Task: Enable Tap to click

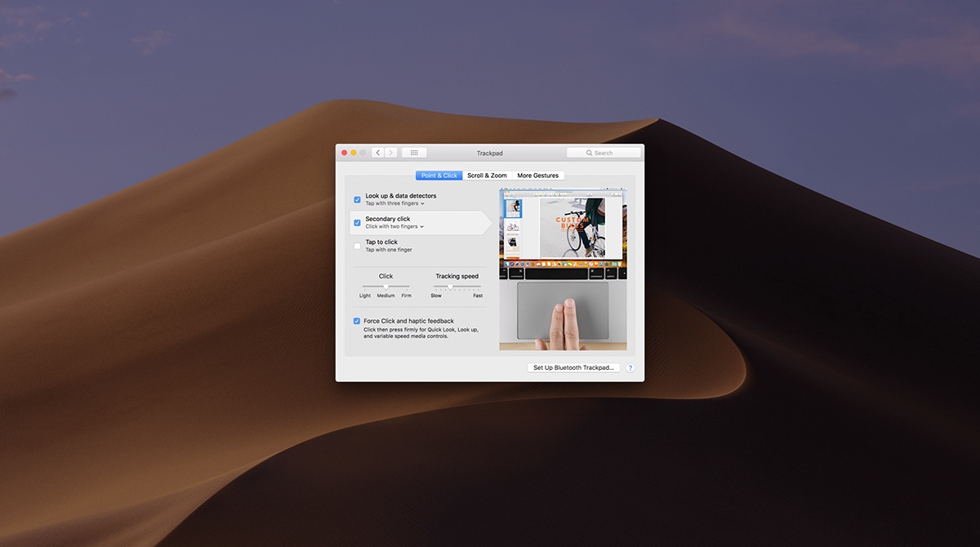Action: point(356,245)
